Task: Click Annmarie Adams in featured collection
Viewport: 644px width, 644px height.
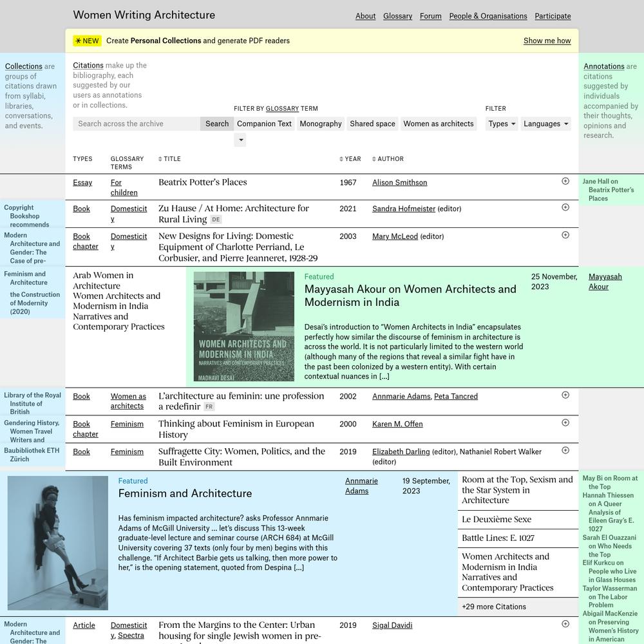Action: 361,486
